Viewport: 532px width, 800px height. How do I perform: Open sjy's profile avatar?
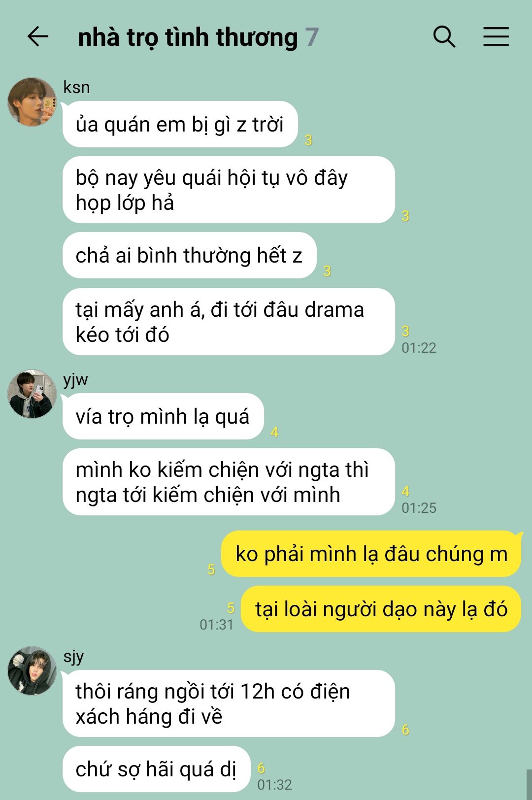tap(32, 671)
